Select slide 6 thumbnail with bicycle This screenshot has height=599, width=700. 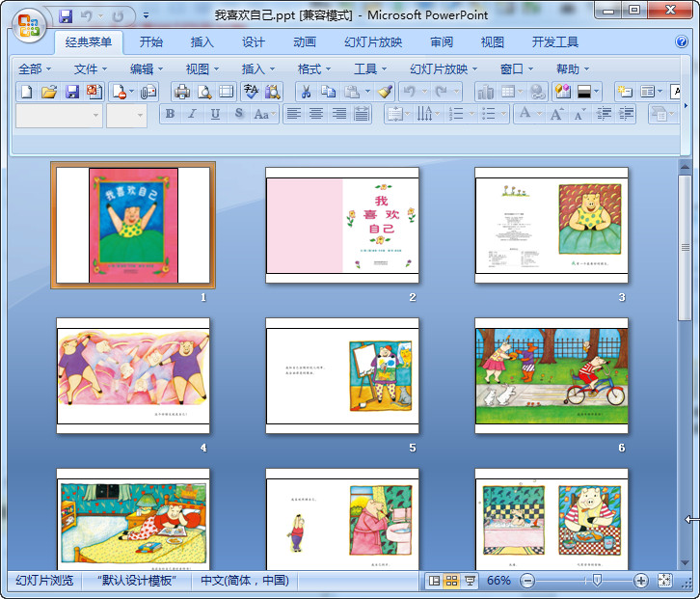[x=552, y=375]
